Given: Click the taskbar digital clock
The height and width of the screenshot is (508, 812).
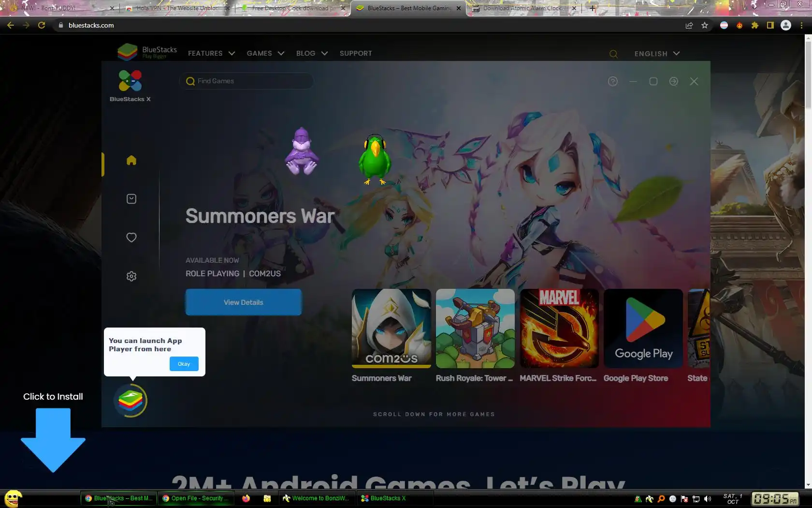Looking at the screenshot, I should click(775, 499).
